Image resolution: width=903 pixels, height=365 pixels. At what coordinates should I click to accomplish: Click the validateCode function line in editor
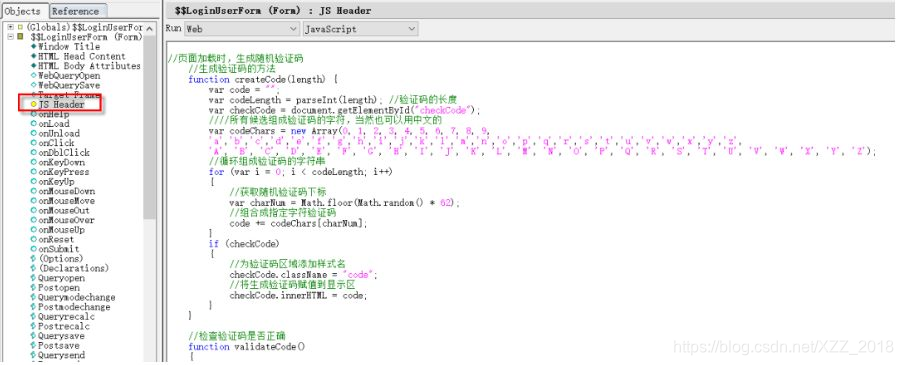[x=246, y=347]
